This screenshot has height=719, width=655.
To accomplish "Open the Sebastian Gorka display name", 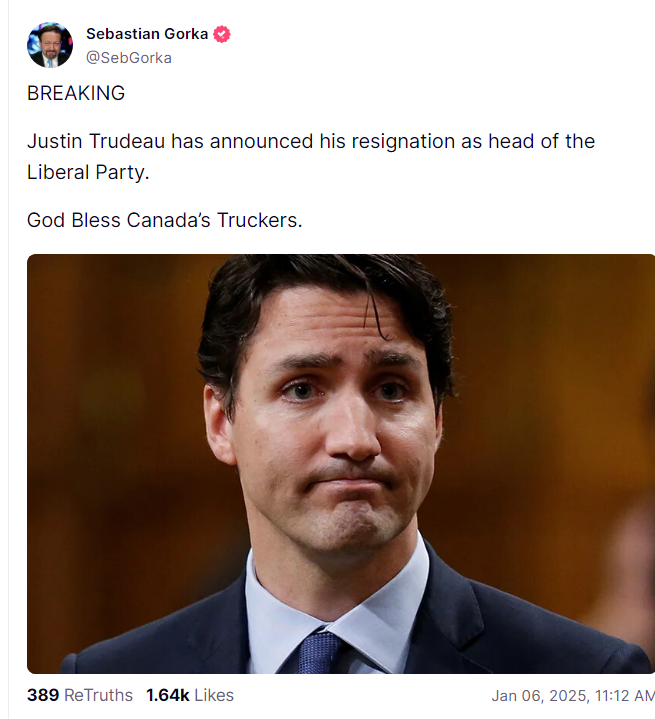I will click(x=147, y=34).
